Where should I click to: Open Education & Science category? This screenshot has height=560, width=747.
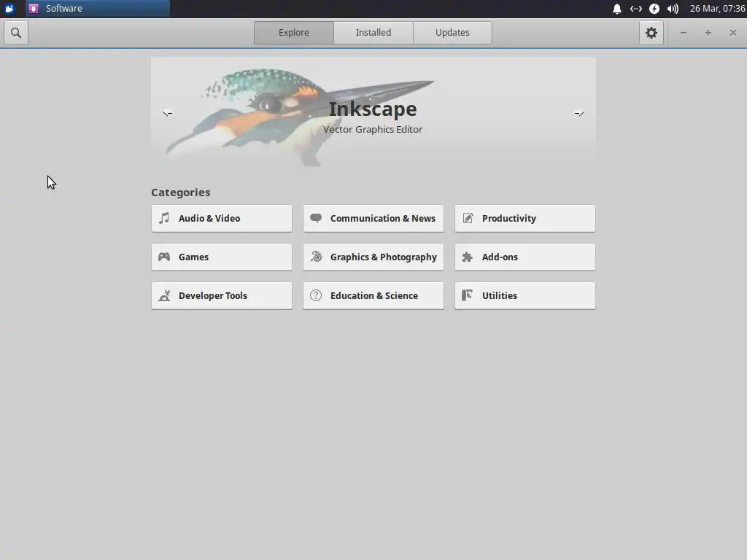(373, 296)
